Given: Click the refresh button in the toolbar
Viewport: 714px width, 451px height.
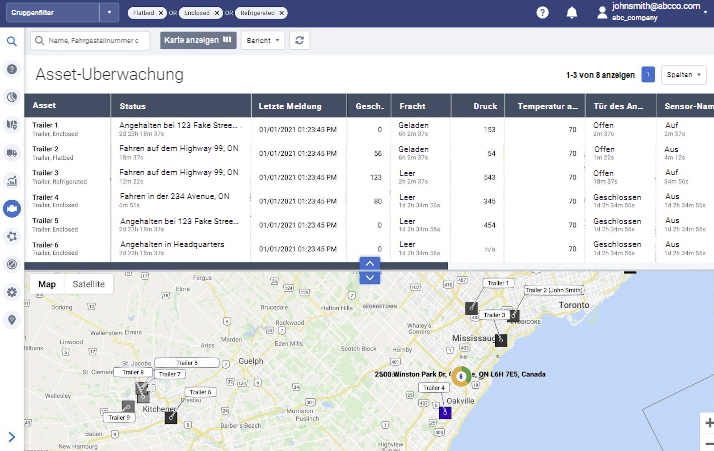Looking at the screenshot, I should pos(299,40).
